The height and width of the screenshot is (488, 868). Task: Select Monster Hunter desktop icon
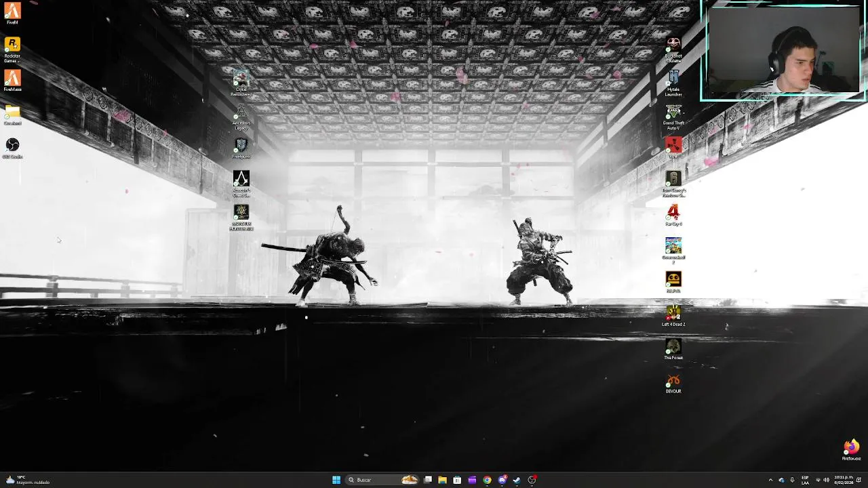(x=241, y=218)
